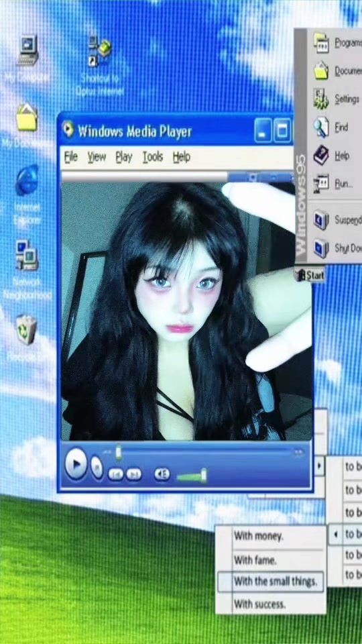
Task: Click the Start button
Action: (x=310, y=275)
